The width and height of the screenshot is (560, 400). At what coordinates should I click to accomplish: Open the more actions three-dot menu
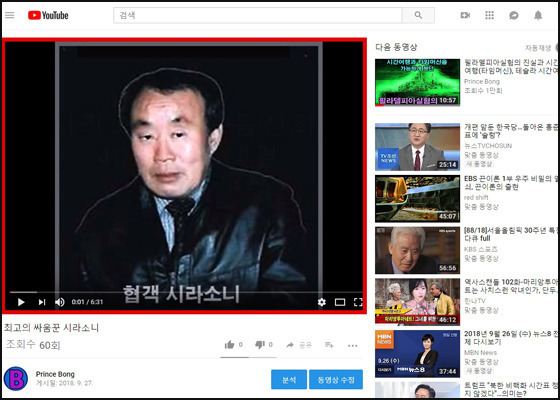(352, 345)
